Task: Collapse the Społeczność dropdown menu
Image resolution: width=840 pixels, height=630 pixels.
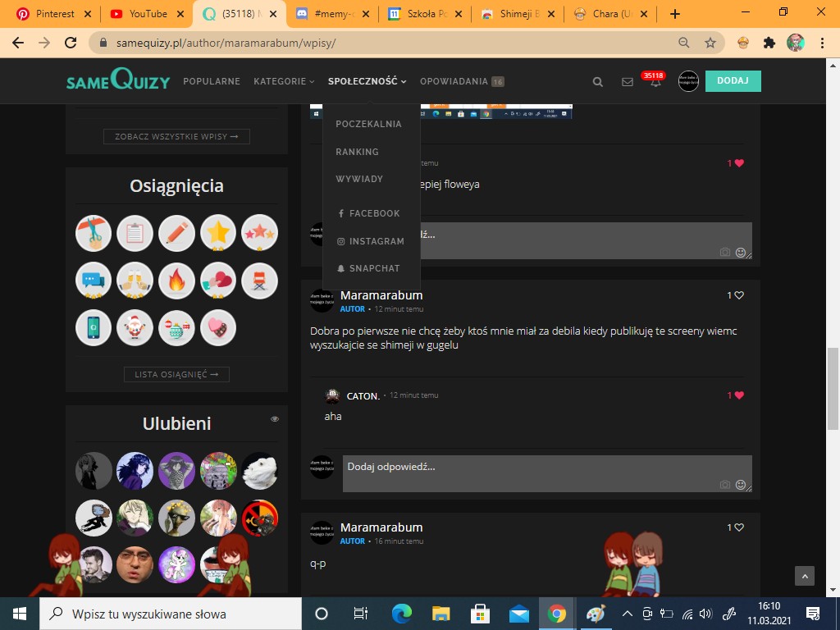Action: click(367, 81)
